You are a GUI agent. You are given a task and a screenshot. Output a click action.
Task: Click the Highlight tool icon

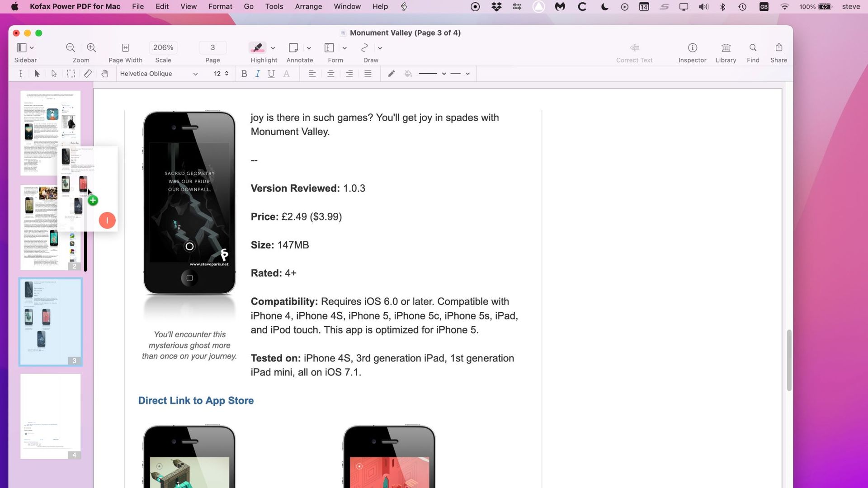click(258, 47)
